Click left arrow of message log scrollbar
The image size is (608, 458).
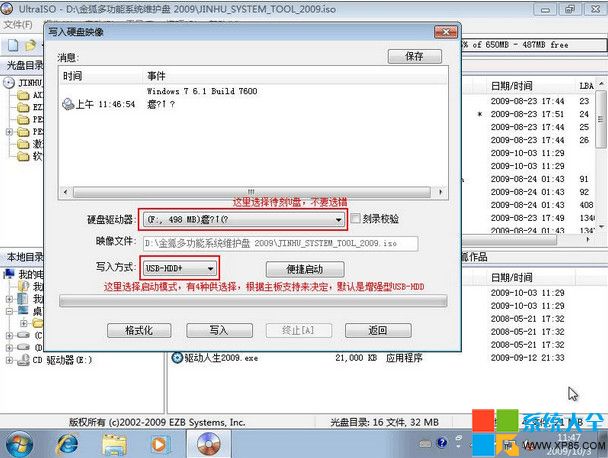point(65,192)
